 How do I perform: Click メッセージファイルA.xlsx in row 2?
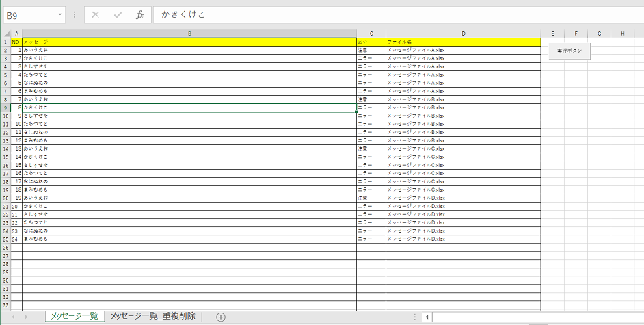pyautogui.click(x=464, y=50)
